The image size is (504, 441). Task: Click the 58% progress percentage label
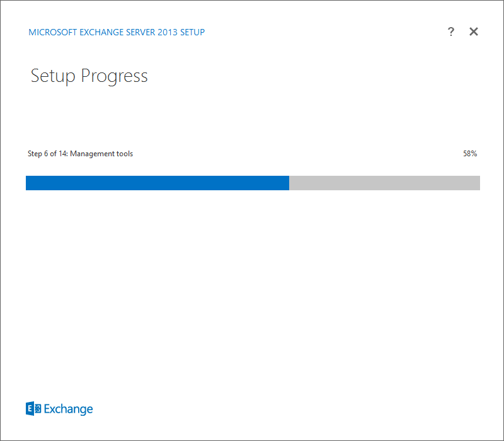tap(470, 154)
